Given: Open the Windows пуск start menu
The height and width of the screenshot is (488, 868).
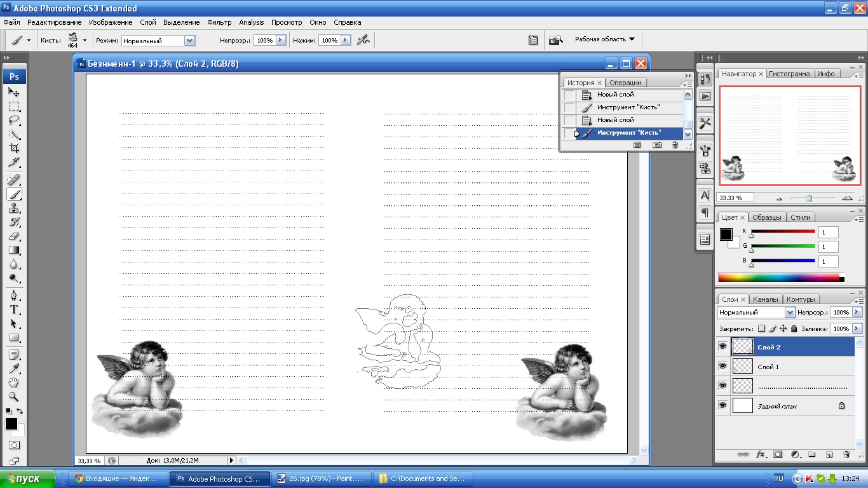Looking at the screenshot, I should (x=29, y=479).
